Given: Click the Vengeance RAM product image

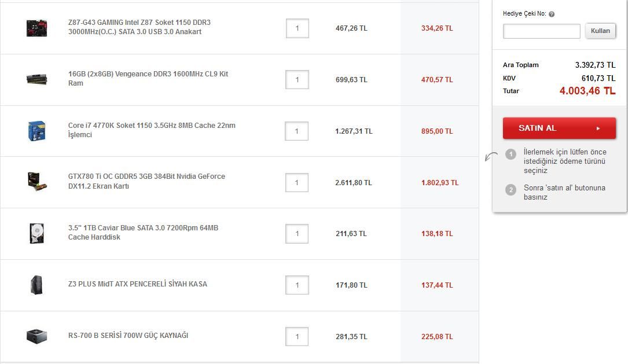Looking at the screenshot, I should [36, 79].
